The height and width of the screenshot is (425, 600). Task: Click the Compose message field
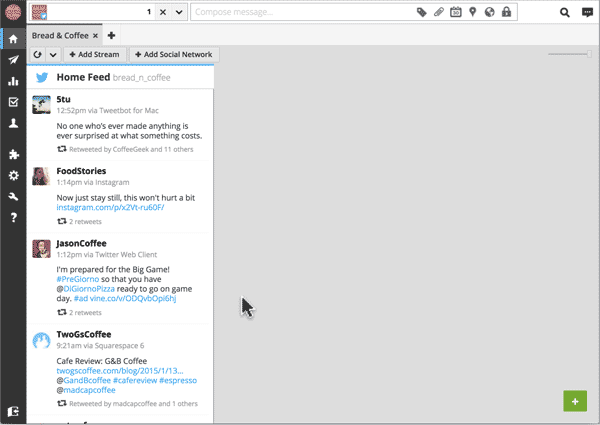point(302,12)
